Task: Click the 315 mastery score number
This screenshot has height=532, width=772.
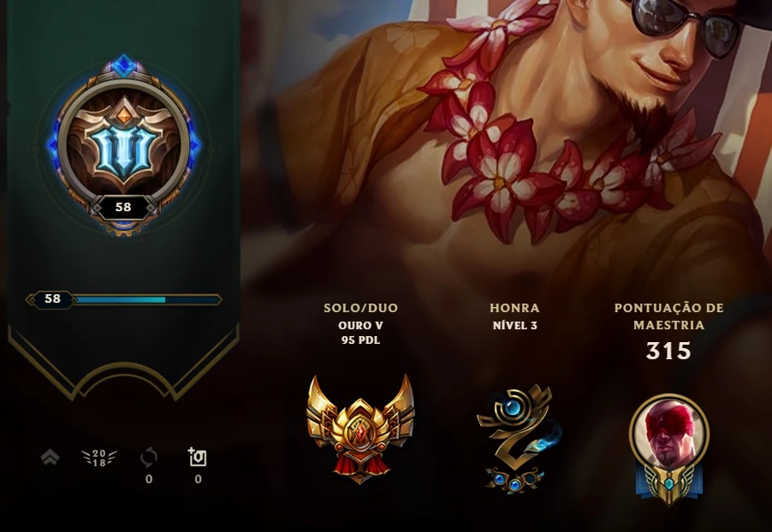Action: click(668, 351)
